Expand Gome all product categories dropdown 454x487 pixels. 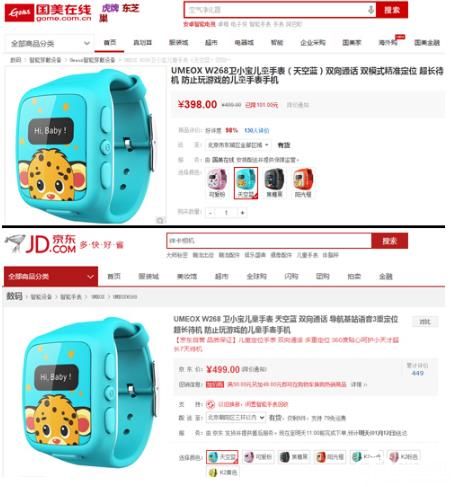(x=49, y=43)
